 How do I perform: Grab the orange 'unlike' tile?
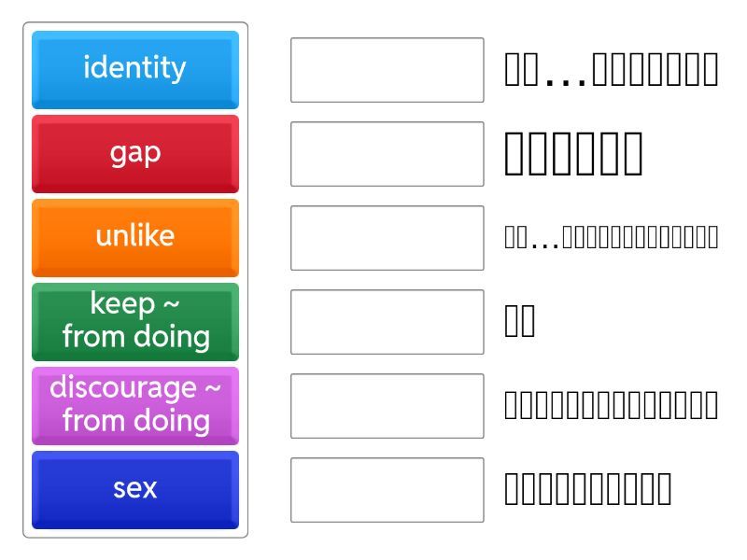135,237
